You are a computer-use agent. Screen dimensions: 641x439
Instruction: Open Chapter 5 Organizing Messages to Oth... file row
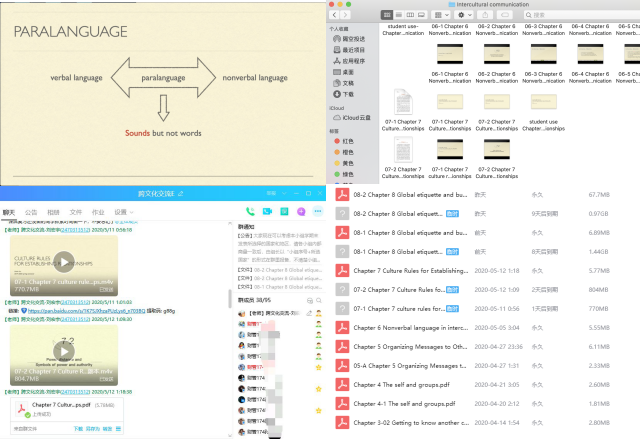[x=473, y=346]
